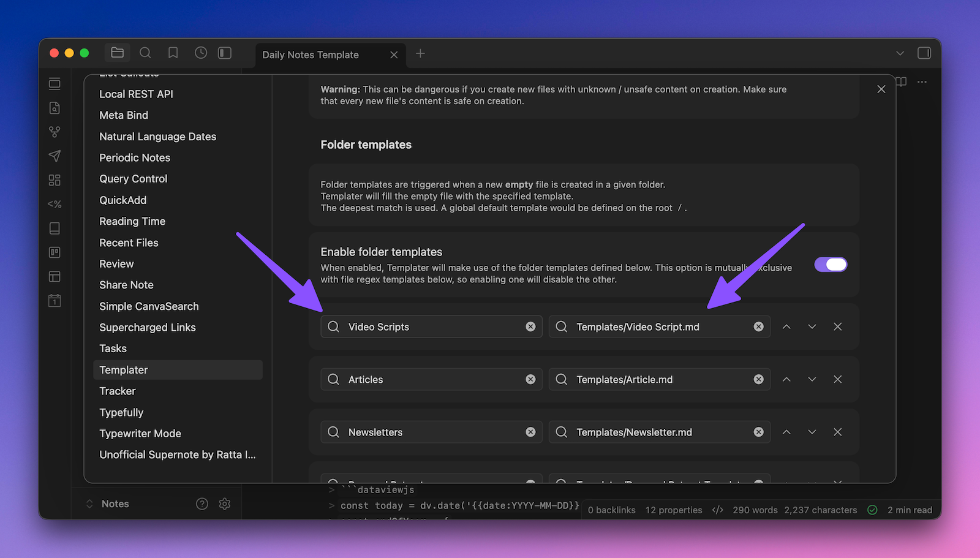Screen dimensions: 980x558
Task: Disable the Enable folder templates toggle
Action: [x=831, y=264]
